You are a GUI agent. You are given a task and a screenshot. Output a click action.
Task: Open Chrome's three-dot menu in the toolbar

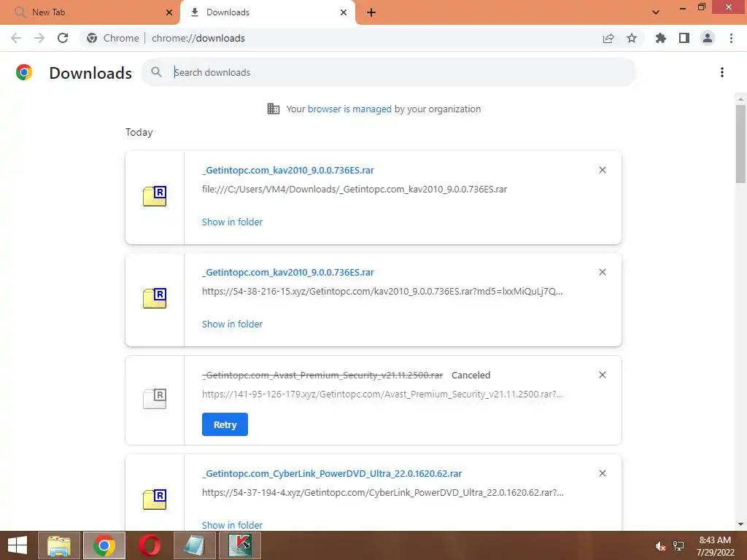point(731,38)
